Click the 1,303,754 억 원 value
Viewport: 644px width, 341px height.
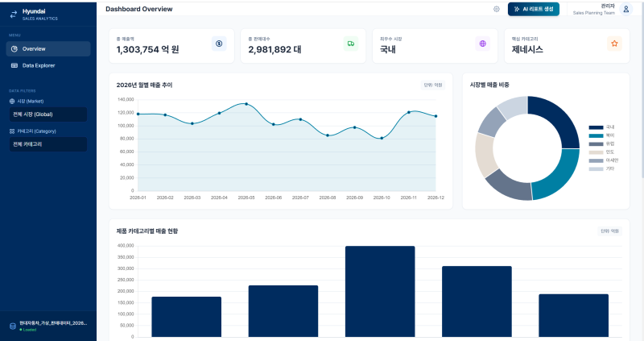(x=148, y=50)
